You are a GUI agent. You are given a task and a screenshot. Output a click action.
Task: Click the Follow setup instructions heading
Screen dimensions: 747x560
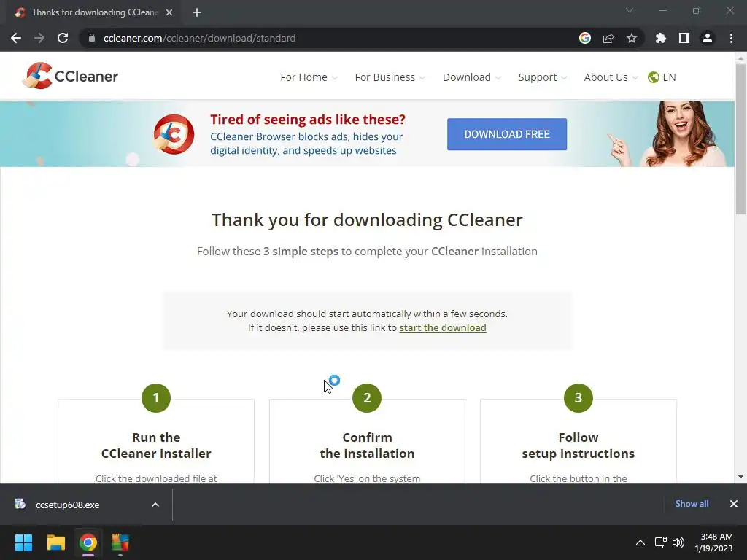(578, 446)
